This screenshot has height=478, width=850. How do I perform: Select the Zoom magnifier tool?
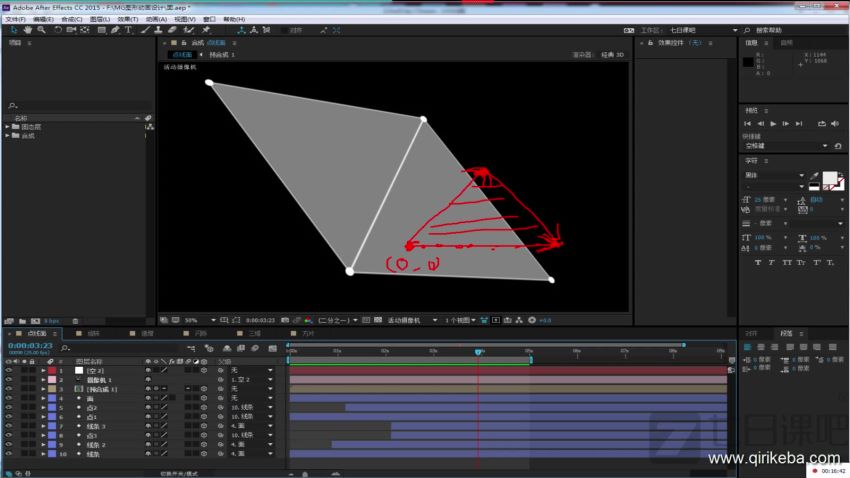point(41,30)
